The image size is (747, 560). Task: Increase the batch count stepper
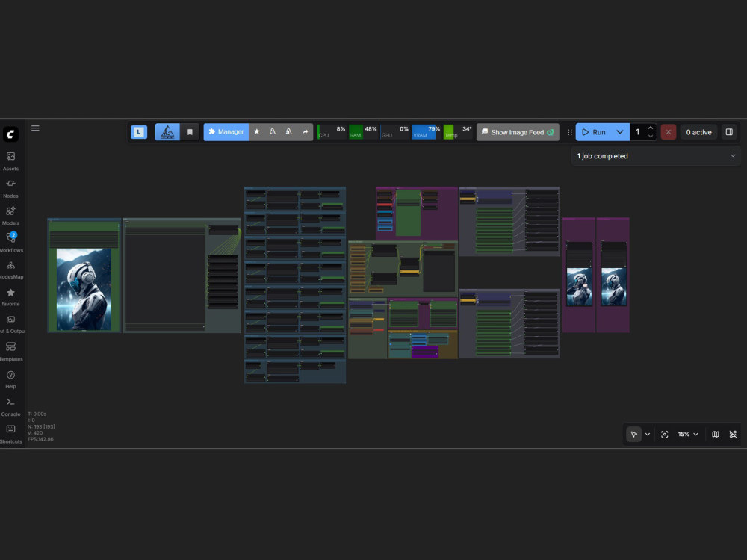point(651,128)
